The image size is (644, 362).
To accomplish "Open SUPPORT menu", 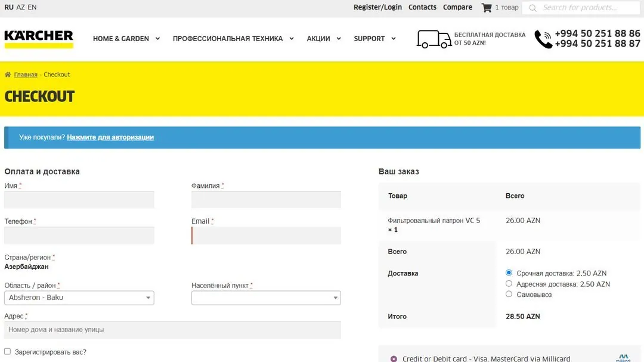I will pyautogui.click(x=369, y=39).
